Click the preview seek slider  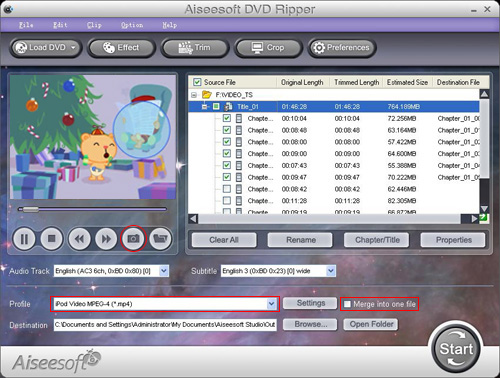(x=92, y=209)
